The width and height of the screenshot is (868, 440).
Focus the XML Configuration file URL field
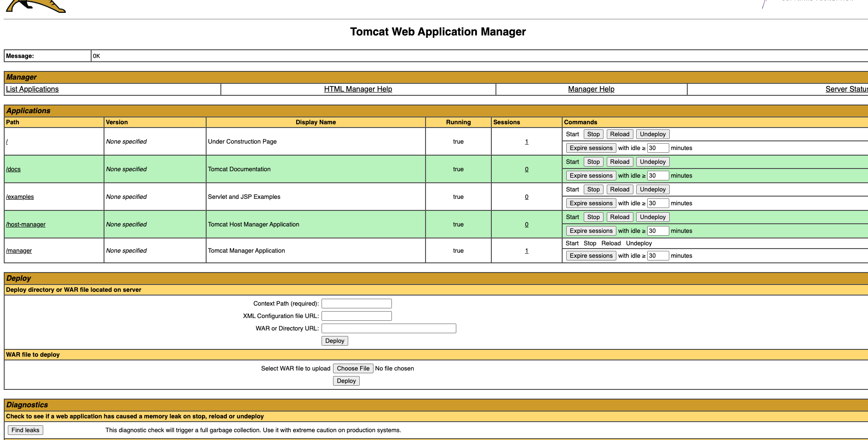click(356, 316)
